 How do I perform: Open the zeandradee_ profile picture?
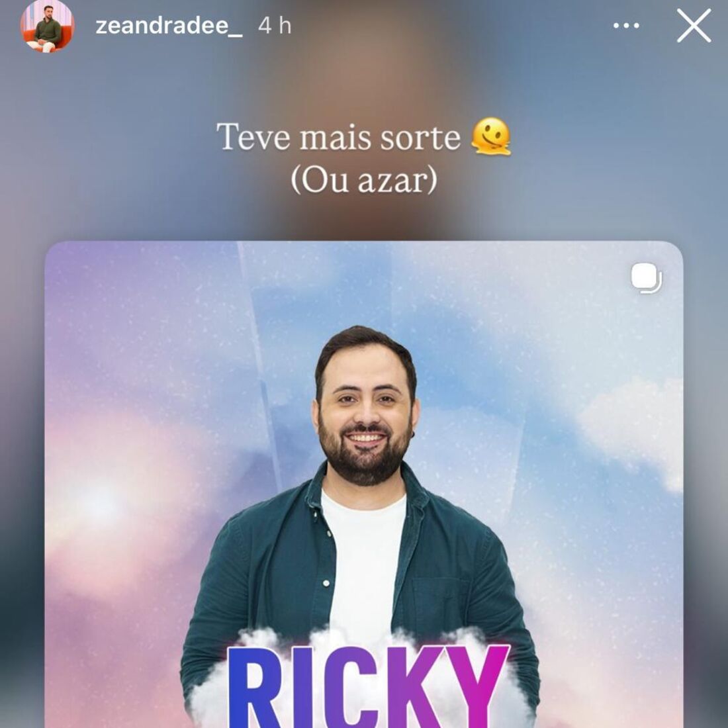(47, 26)
